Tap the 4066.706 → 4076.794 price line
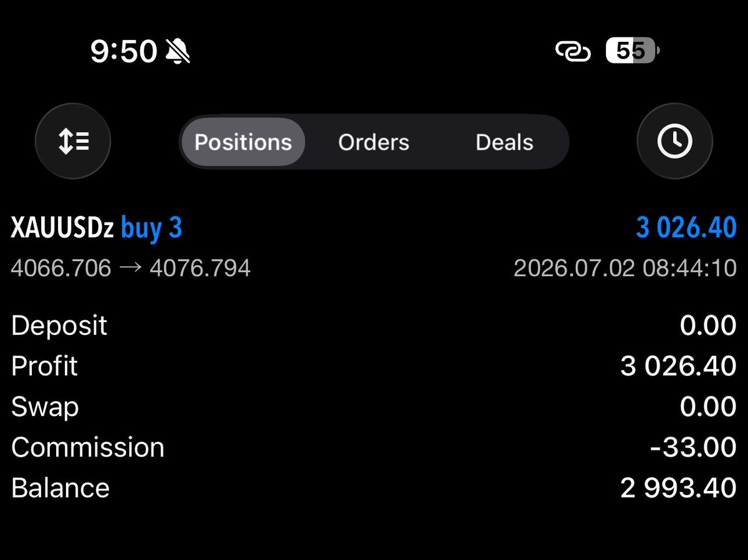Image resolution: width=748 pixels, height=560 pixels. [x=131, y=268]
